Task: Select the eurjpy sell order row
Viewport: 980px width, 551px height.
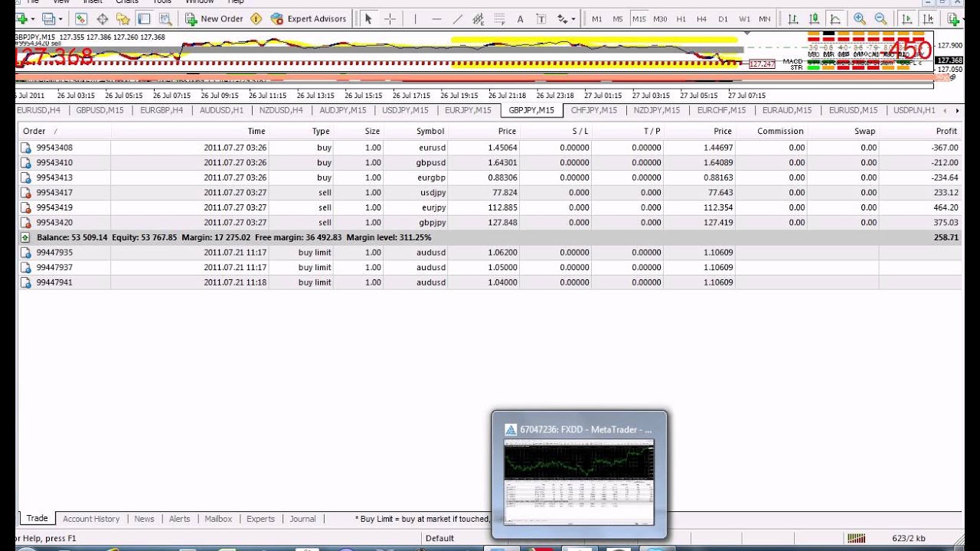Action: click(x=490, y=207)
